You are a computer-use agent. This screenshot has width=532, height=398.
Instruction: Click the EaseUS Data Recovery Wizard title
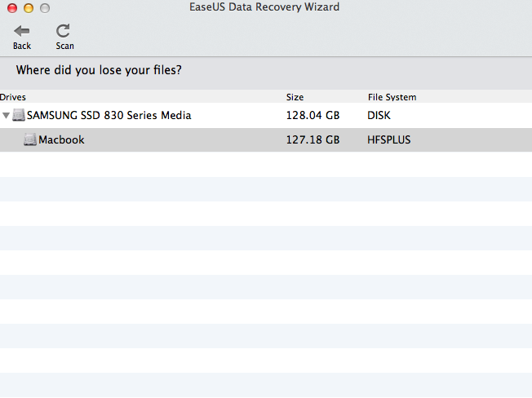[x=264, y=7]
